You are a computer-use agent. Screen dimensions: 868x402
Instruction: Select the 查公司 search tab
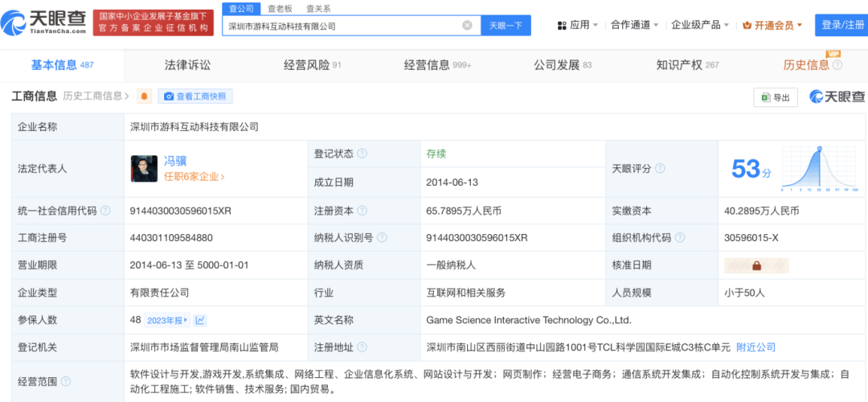242,8
